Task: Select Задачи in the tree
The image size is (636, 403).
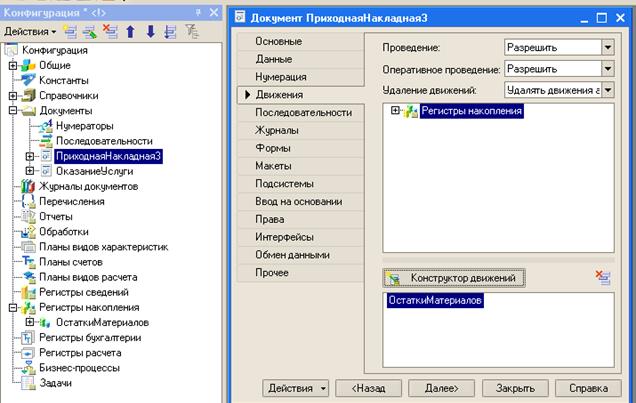Action: (x=56, y=383)
